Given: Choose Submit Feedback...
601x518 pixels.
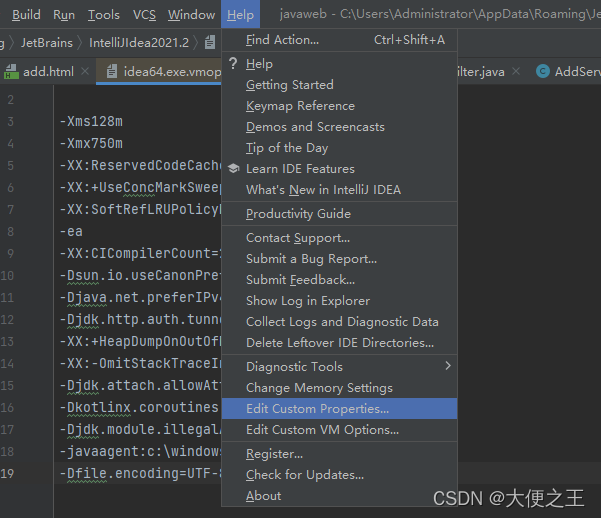Looking at the screenshot, I should pyautogui.click(x=340, y=280).
